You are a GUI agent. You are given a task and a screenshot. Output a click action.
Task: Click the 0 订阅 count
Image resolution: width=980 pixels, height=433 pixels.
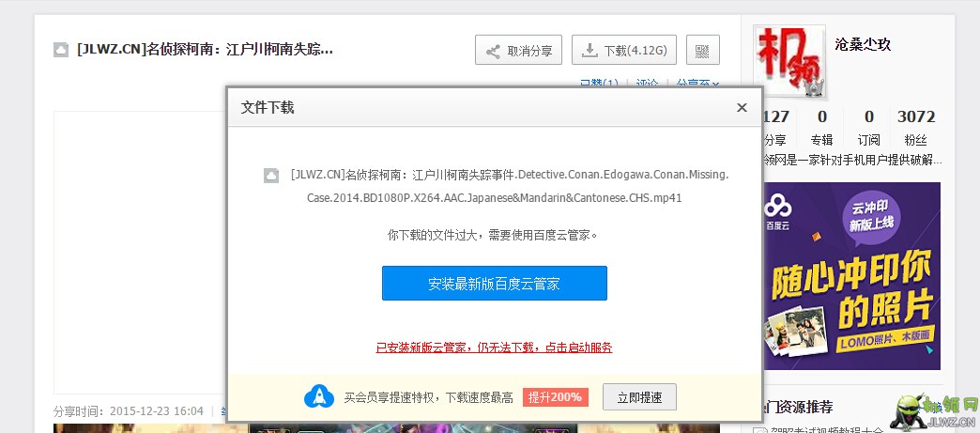click(x=868, y=128)
